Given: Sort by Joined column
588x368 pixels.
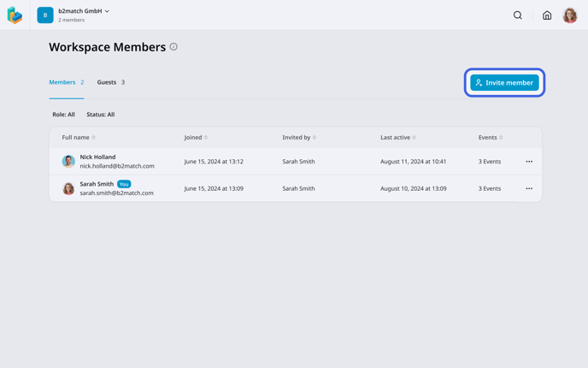Looking at the screenshot, I should pyautogui.click(x=196, y=138).
